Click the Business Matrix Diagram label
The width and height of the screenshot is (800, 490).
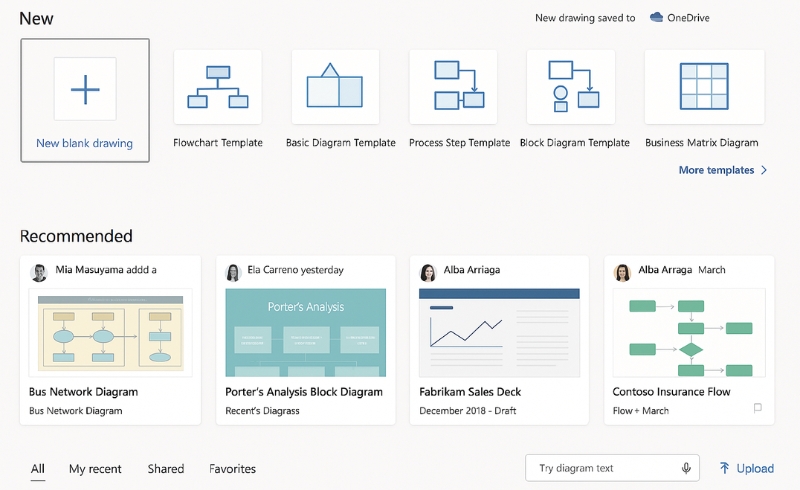[702, 143]
